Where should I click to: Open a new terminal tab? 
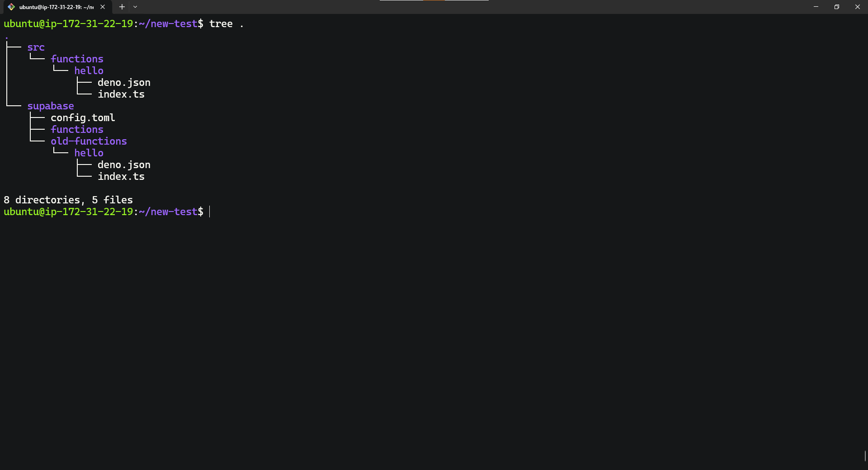pyautogui.click(x=122, y=7)
